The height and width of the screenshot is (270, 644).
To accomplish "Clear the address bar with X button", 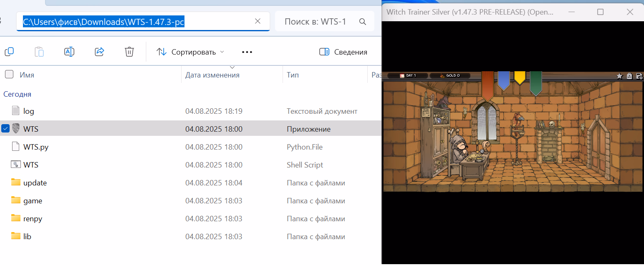I will (258, 21).
